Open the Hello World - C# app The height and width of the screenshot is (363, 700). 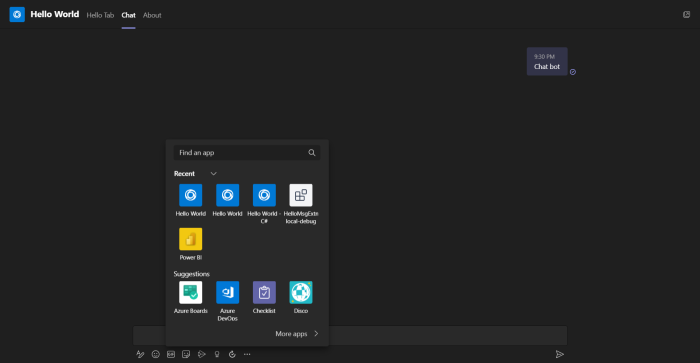(x=264, y=204)
